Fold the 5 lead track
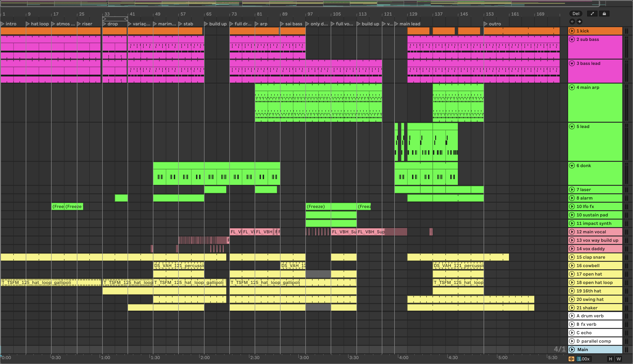This screenshot has width=633, height=364. click(x=572, y=126)
